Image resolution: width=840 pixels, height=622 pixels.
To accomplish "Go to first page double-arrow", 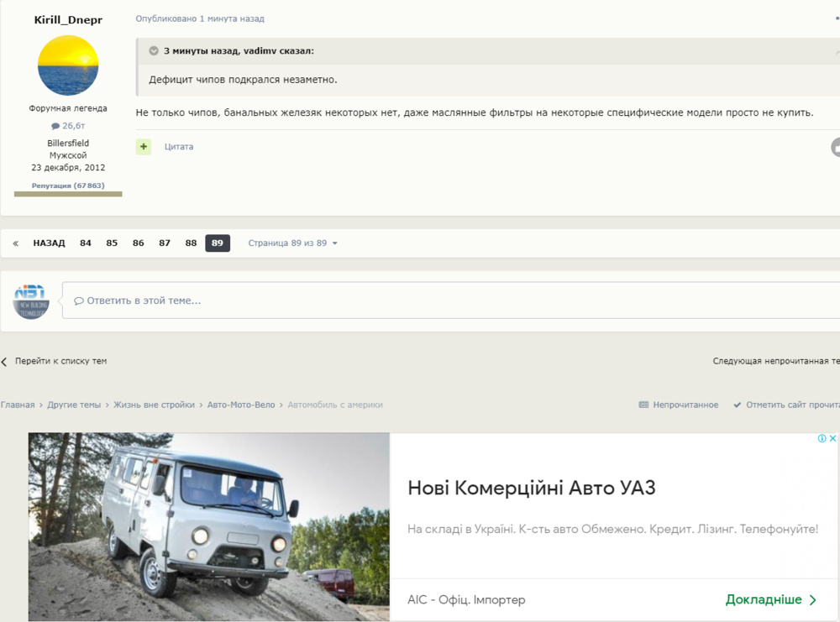I will tap(15, 243).
